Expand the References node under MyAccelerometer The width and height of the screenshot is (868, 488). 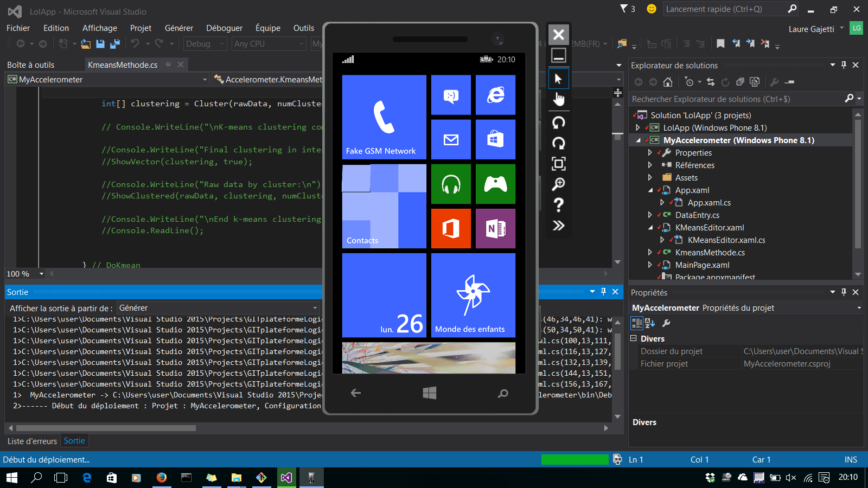(x=650, y=165)
